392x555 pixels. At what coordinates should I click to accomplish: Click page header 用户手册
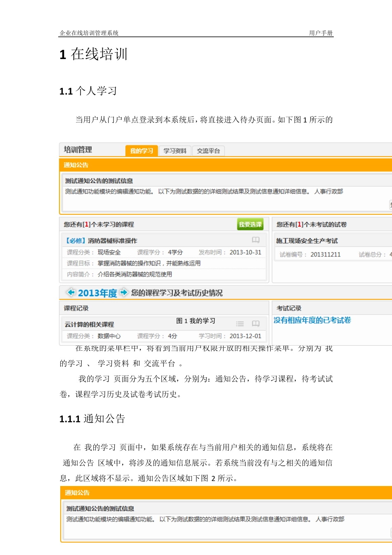point(321,33)
